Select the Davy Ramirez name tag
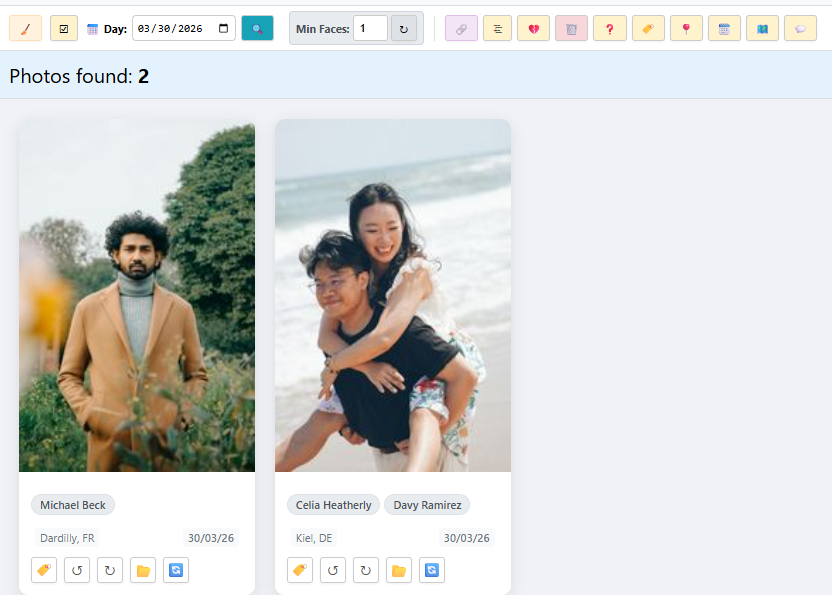Viewport: 832px width, 595px height. pos(427,505)
